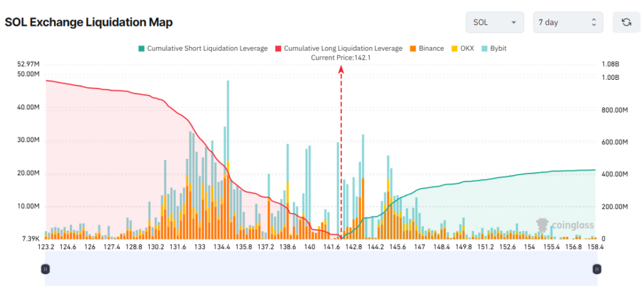Click the Current Price arrow marker
Screen dimensions: 644x301
pos(340,70)
